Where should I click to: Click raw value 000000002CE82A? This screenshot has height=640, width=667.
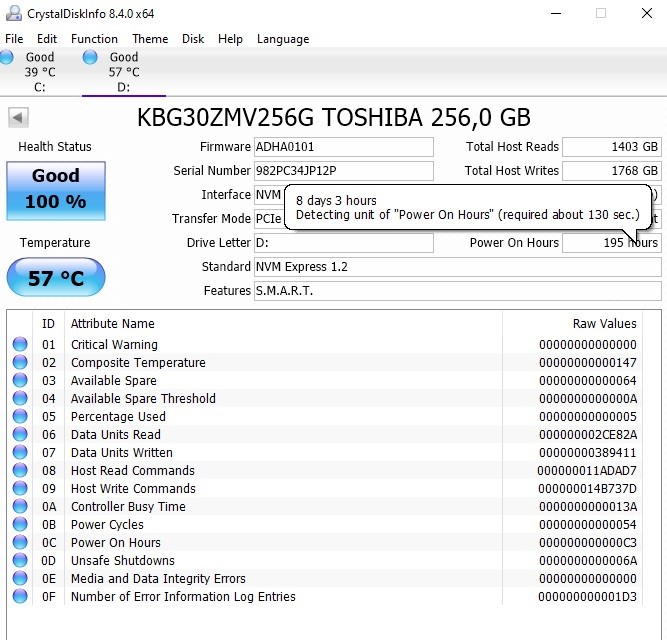coord(588,435)
